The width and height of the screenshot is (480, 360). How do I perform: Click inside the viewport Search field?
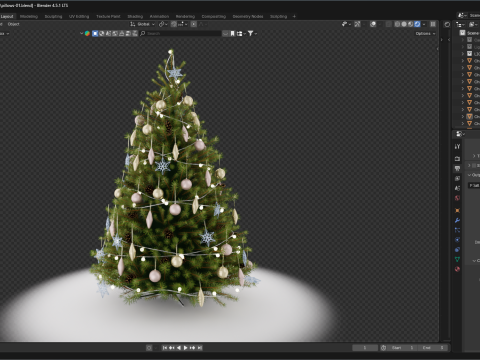[181, 33]
